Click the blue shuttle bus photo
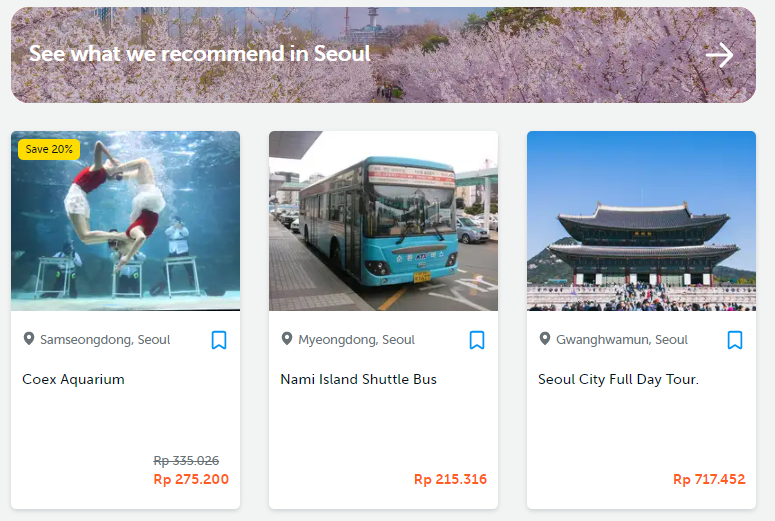 pos(383,221)
